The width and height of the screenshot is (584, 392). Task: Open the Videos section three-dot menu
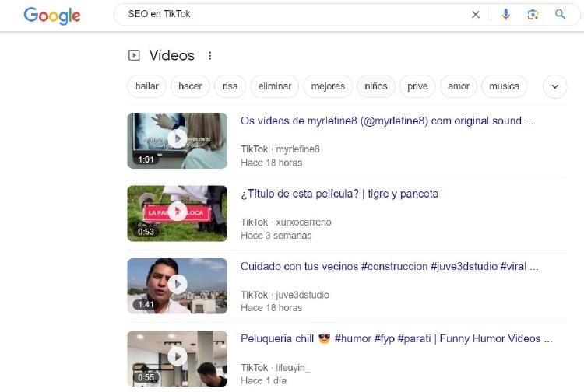click(210, 55)
